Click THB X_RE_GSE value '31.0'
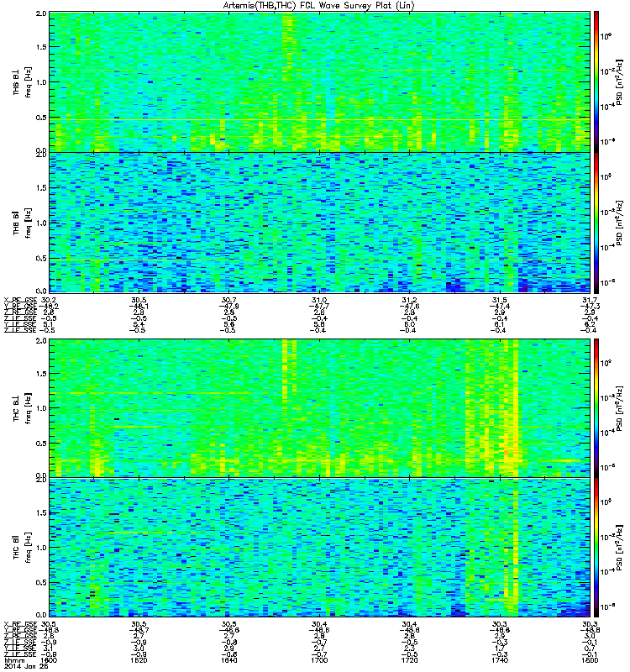Screen dimensions: 630x672 point(319,301)
